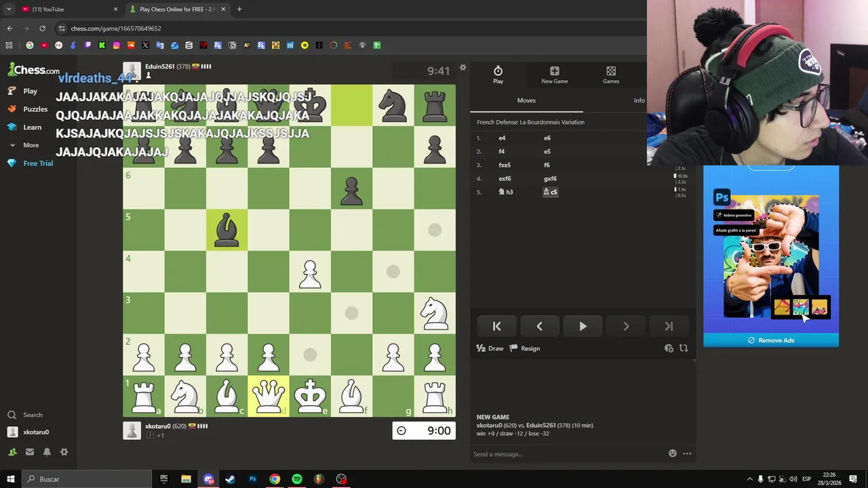Go back in browser
The image size is (868, 488).
tap(9, 28)
